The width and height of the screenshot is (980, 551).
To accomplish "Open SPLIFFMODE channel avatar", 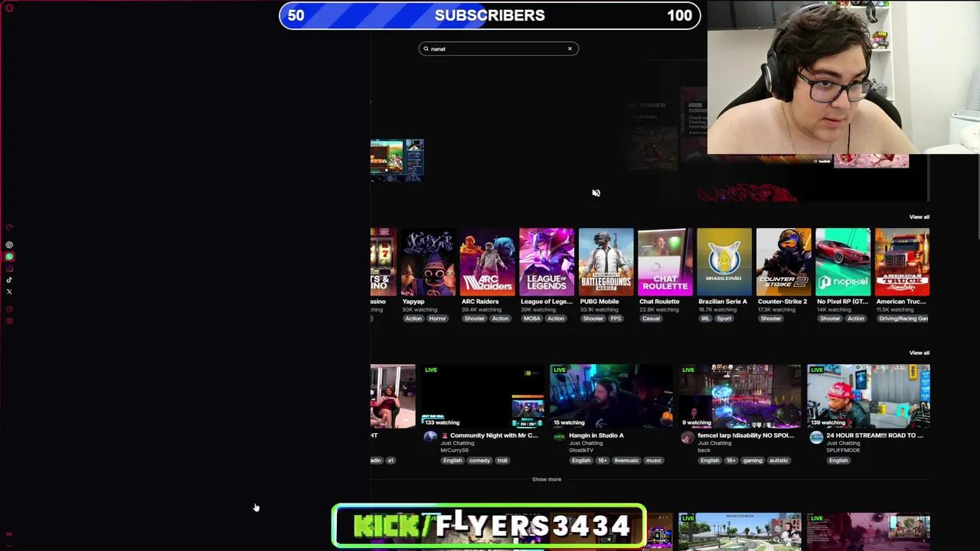I will [x=816, y=437].
